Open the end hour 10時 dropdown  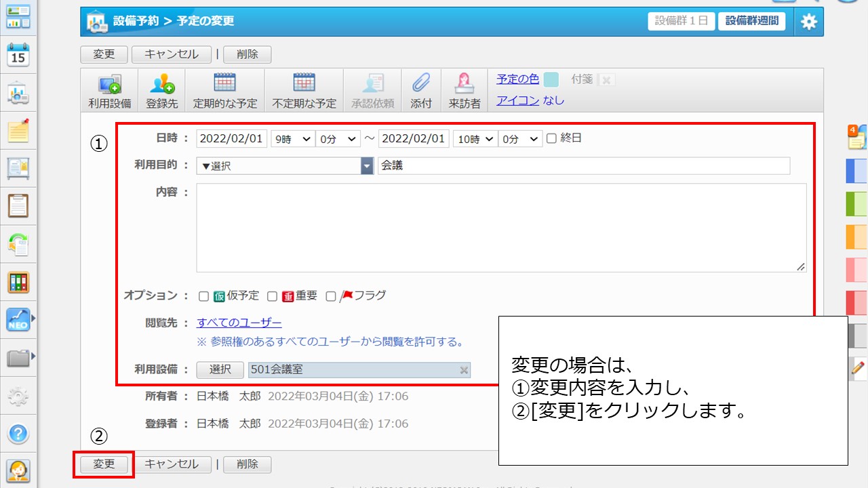(475, 138)
